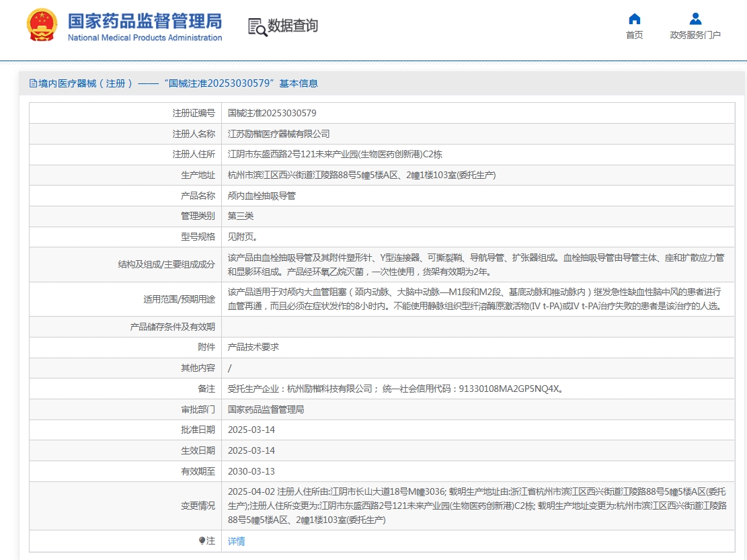Click the 审批部门 row label
Viewport: 747px width, 560px height.
[198, 409]
